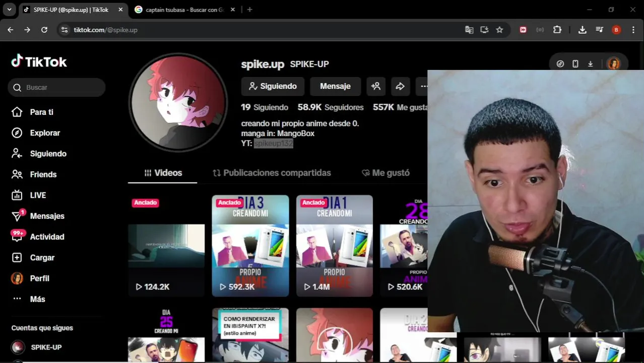Reload the page

[x=44, y=30]
